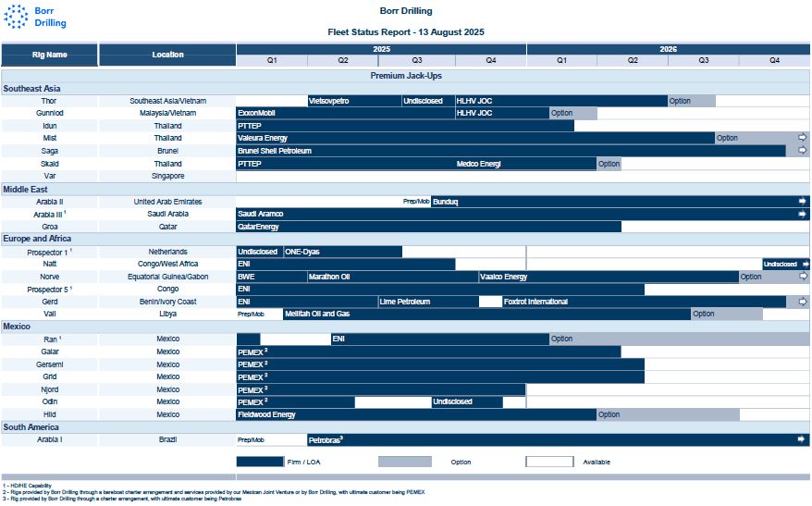Click the Benin/Ivory Coast location cell

[167, 302]
